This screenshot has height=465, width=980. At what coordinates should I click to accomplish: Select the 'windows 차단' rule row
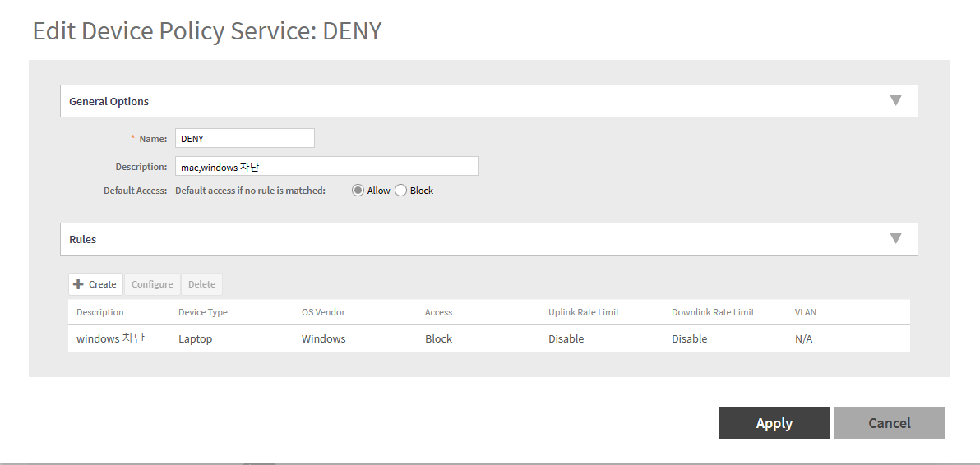point(488,339)
